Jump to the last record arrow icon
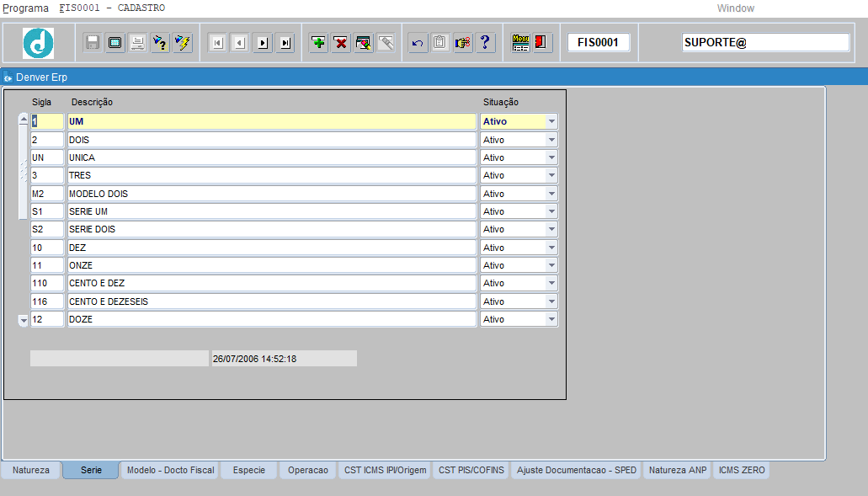868x496 pixels. (285, 43)
